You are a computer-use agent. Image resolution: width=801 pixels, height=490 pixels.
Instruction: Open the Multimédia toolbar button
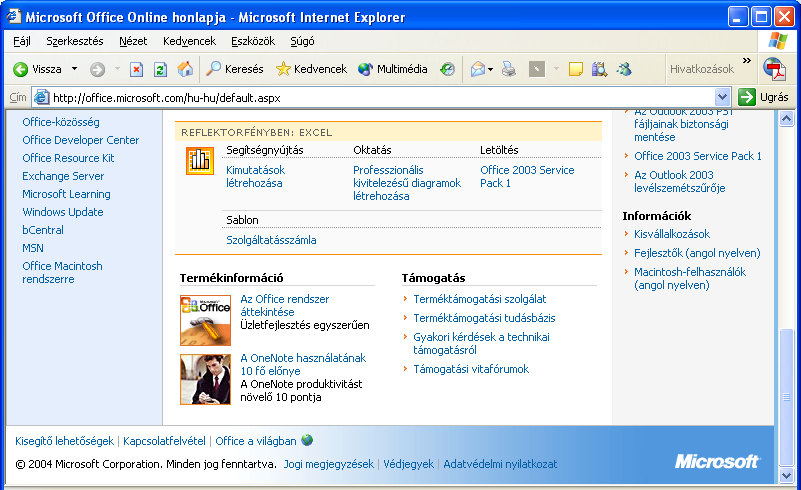coord(392,69)
